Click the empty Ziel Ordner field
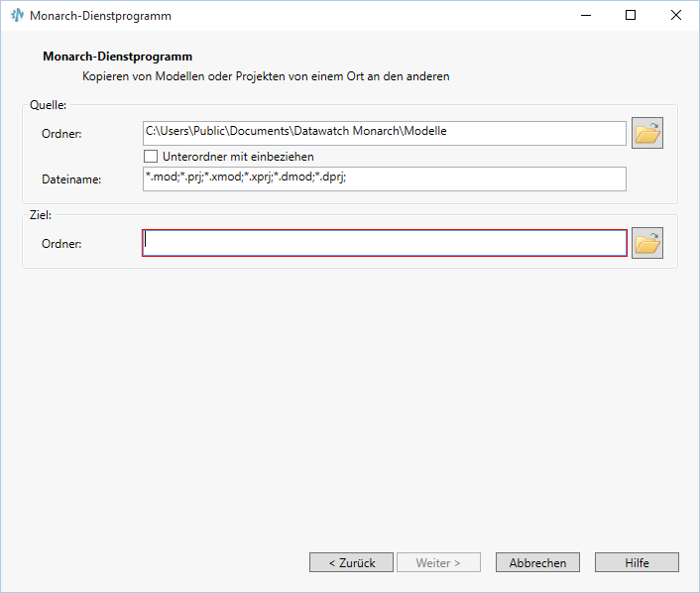Viewport: 700px width, 593px height. coord(385,243)
